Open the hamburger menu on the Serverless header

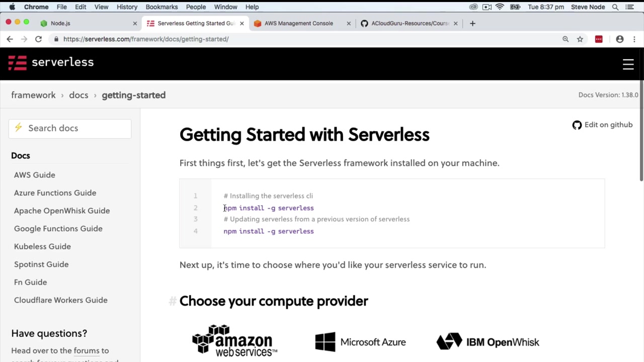coord(628,64)
